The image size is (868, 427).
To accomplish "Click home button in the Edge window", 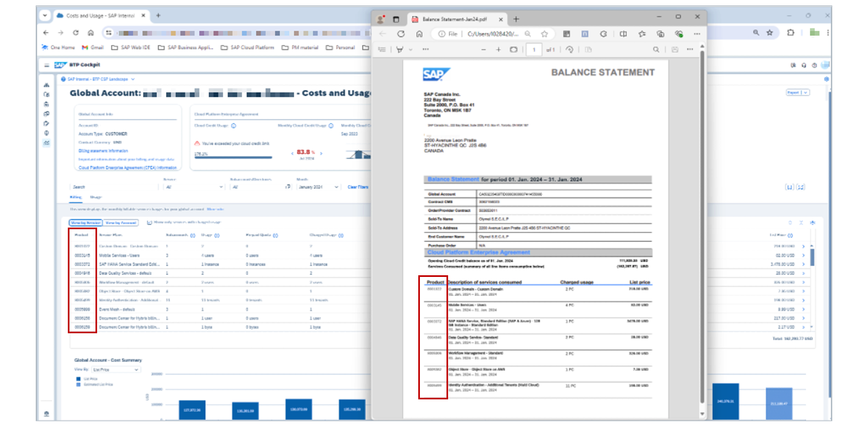I will coord(419,34).
